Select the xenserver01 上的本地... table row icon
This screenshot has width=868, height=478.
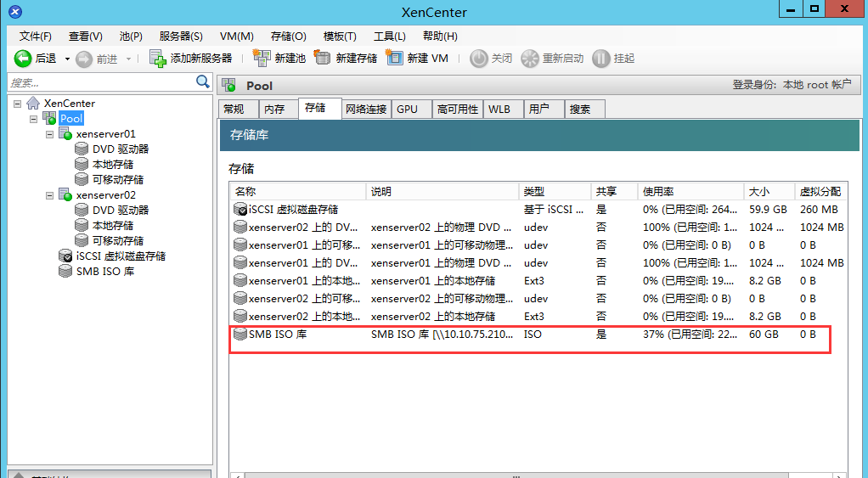(240, 280)
